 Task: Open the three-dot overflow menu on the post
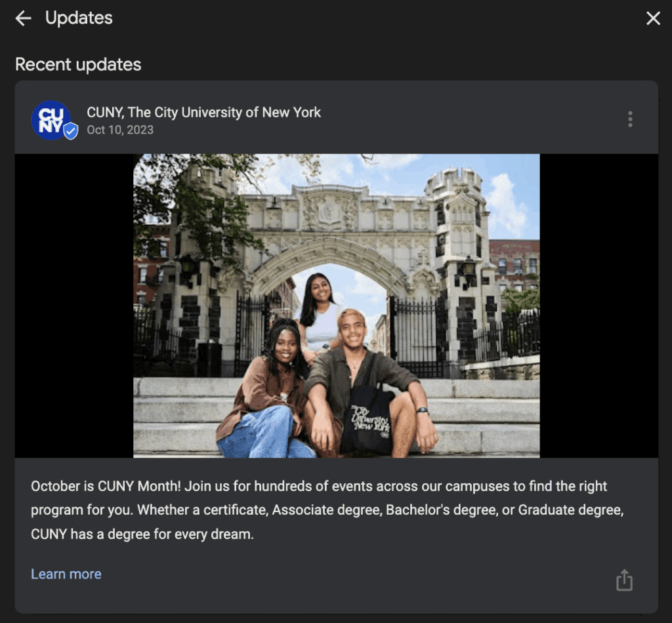coord(630,119)
